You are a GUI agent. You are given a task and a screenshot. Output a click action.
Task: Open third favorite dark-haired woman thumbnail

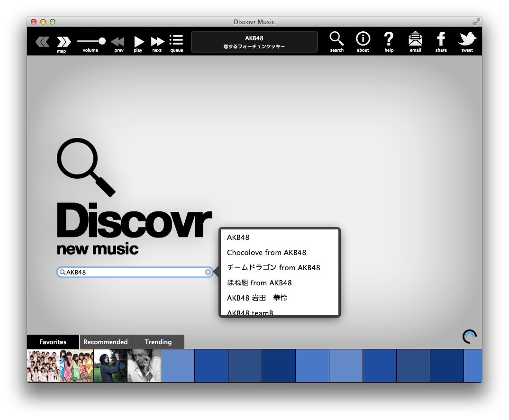[x=111, y=366]
